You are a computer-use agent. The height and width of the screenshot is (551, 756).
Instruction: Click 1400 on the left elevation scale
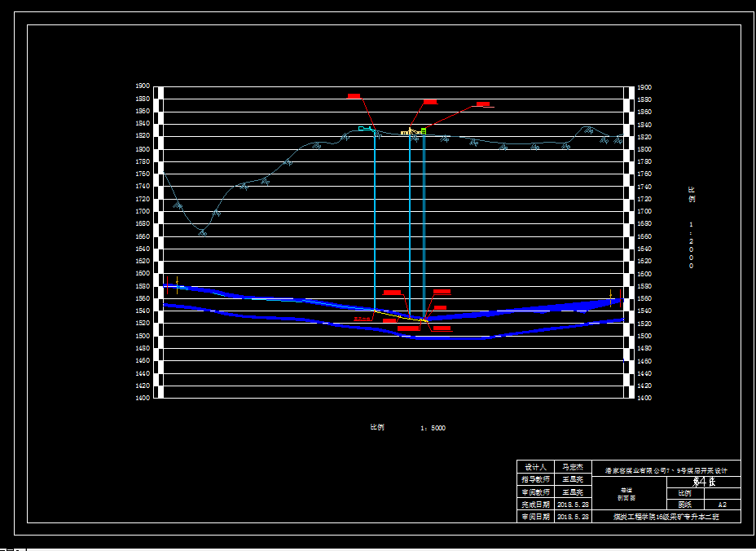tap(143, 398)
